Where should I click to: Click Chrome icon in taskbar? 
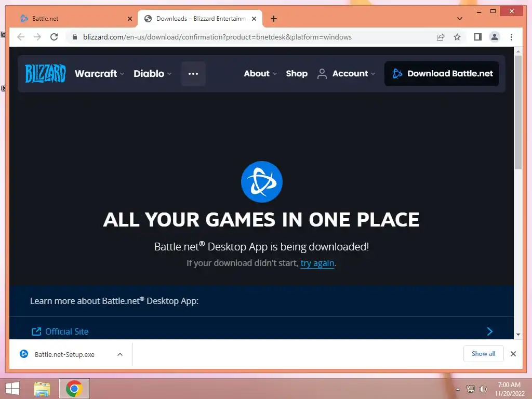coord(74,389)
